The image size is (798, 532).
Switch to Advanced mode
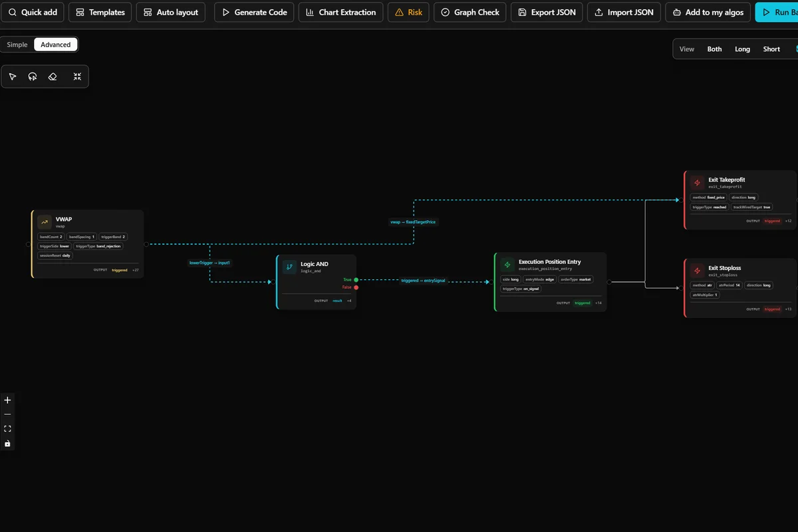click(x=56, y=45)
